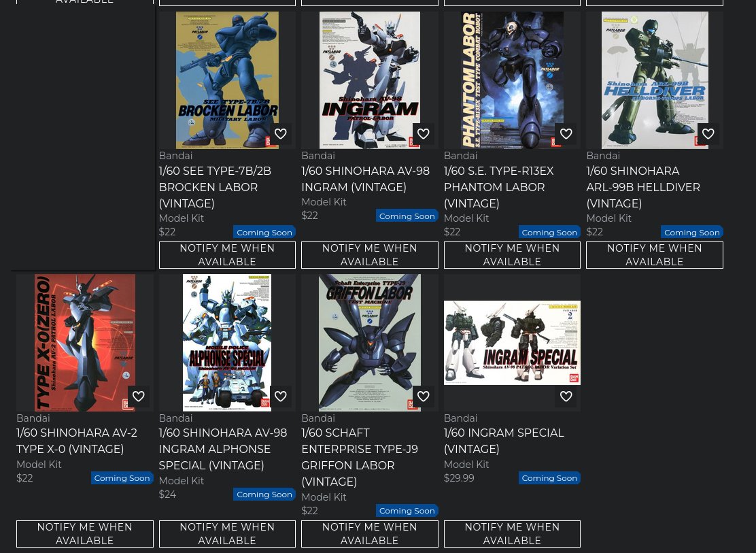The width and height of the screenshot is (756, 553).
Task: Click Coming Soon badge on Ingram Special
Action: pos(549,477)
